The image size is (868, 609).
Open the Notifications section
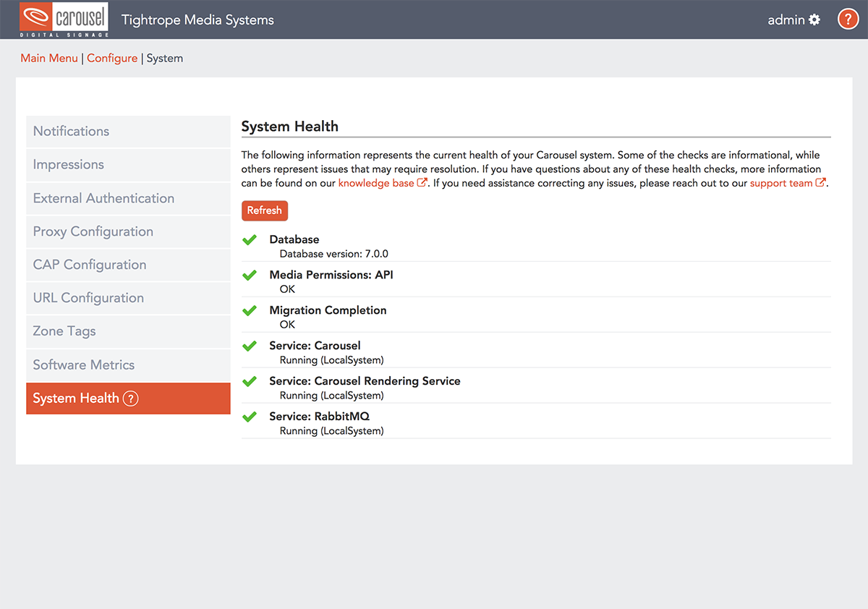(71, 131)
